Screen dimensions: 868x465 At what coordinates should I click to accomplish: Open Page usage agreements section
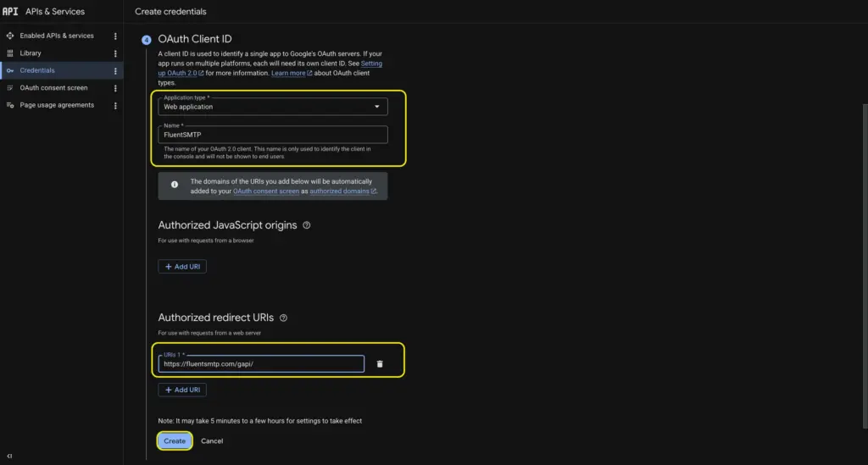(57, 105)
